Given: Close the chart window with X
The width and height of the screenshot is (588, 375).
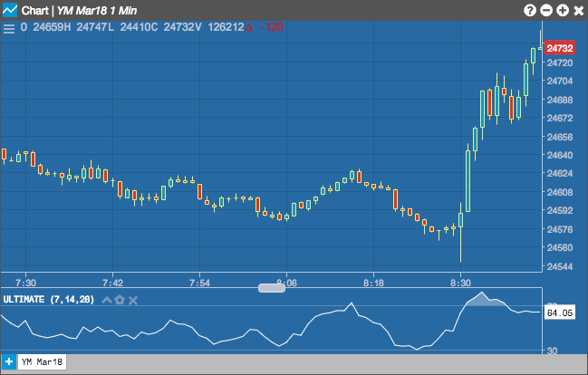Looking at the screenshot, I should click(579, 11).
